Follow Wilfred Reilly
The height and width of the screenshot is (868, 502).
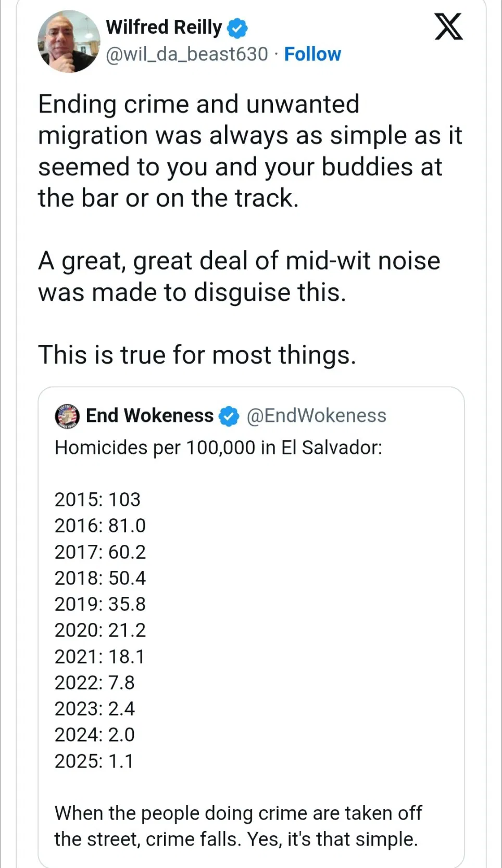click(x=312, y=54)
